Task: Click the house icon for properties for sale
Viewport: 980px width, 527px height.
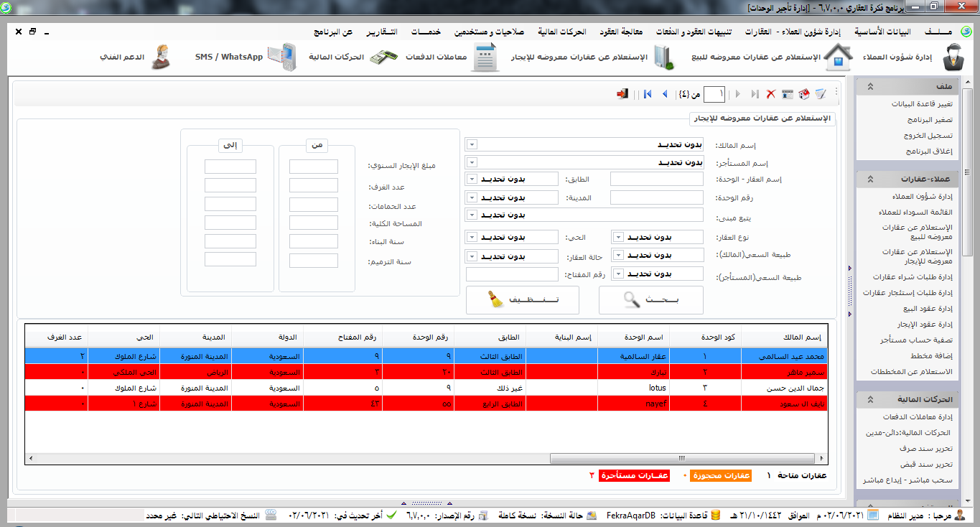Action: pos(838,57)
